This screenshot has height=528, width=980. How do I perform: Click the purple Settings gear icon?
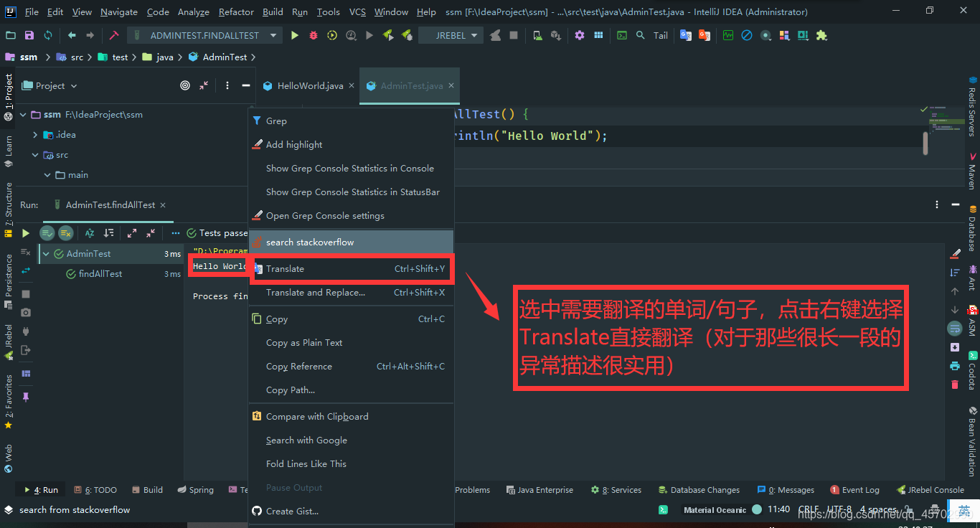pos(580,35)
